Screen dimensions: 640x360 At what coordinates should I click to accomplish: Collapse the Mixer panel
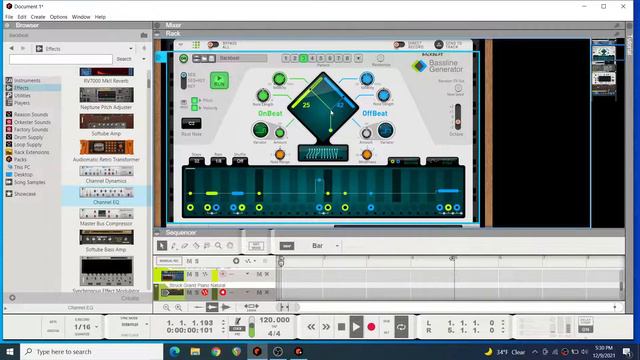pyautogui.click(x=157, y=25)
